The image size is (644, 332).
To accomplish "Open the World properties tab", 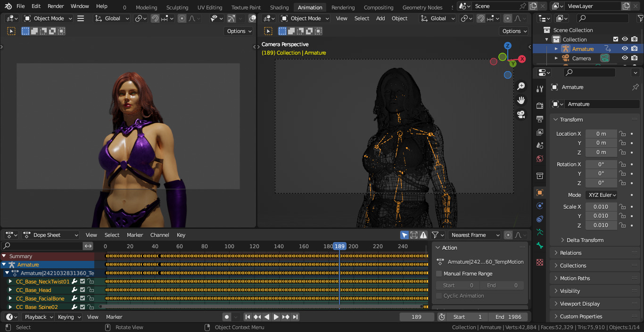I will tap(540, 158).
